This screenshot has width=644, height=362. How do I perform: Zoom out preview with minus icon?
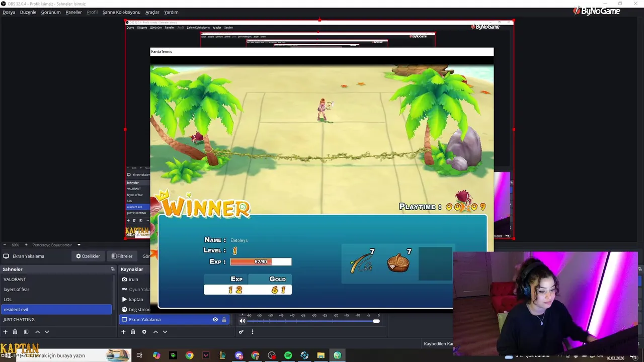click(5, 245)
